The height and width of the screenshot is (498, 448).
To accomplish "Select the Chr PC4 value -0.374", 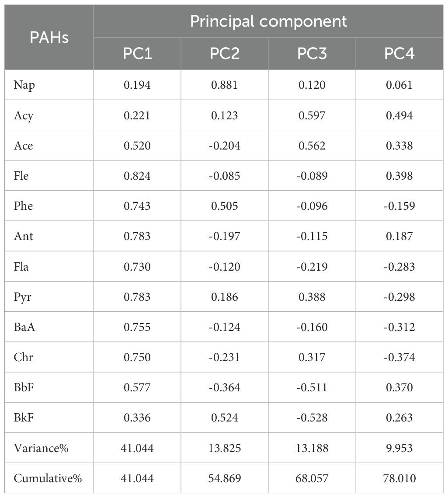I will point(399,357).
